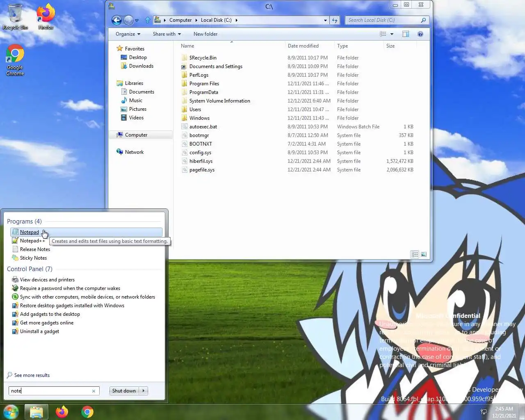Screen dimensions: 525x420
Task: Create a New folder from the toolbar
Action: (x=205, y=34)
